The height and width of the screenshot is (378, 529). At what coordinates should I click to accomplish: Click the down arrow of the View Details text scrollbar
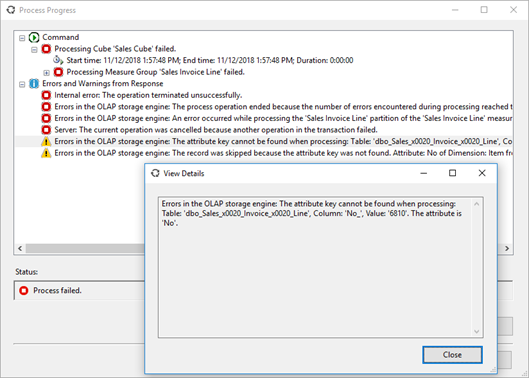point(476,331)
